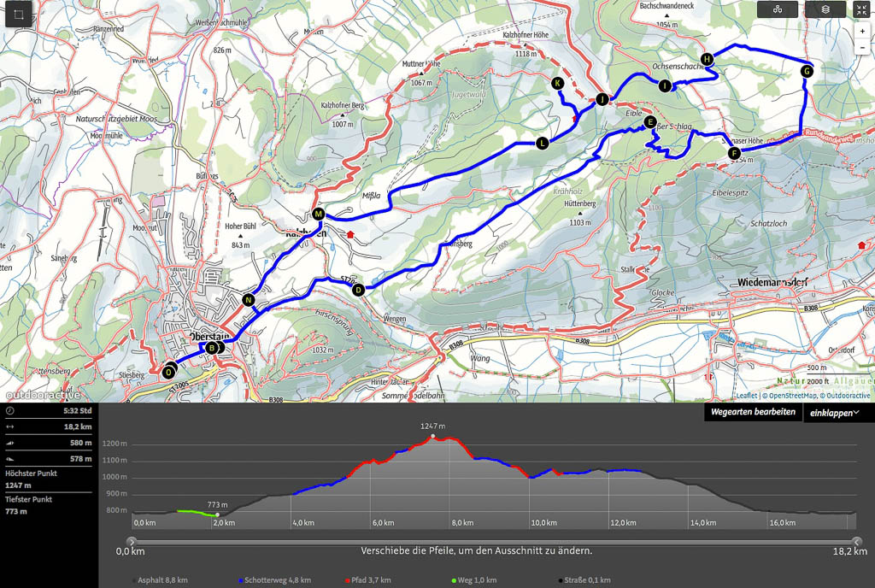The height and width of the screenshot is (588, 875).
Task: Click waypoint marker K on the map
Action: [557, 83]
